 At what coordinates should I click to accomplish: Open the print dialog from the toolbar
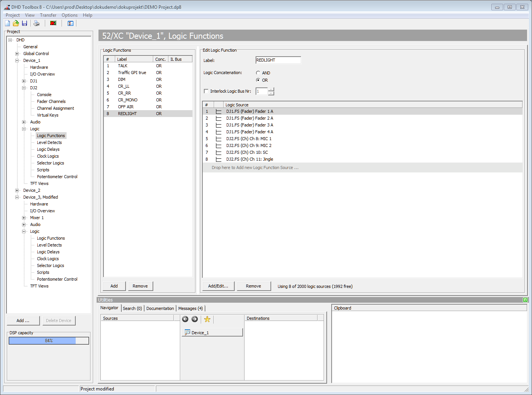point(37,23)
